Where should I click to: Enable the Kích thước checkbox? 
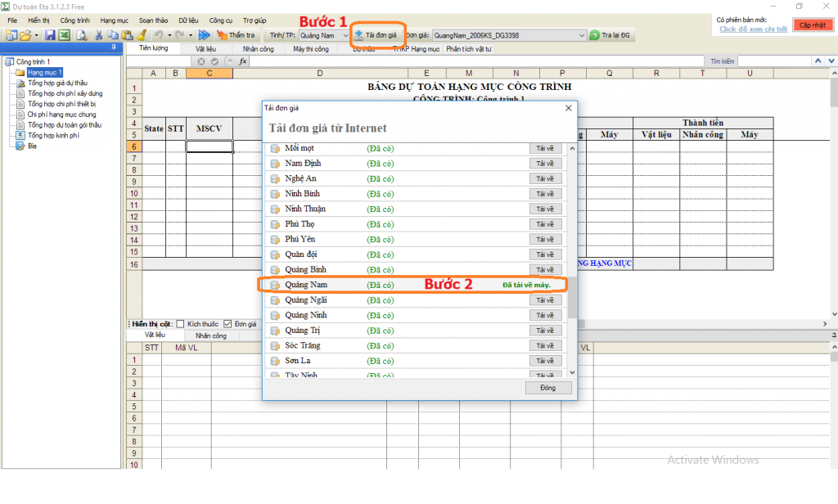tap(180, 324)
